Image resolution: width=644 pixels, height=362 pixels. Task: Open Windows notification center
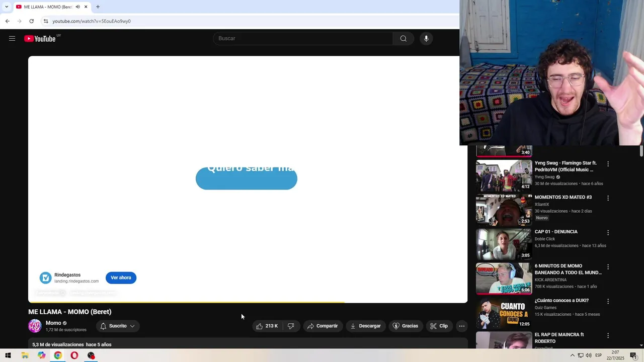click(633, 355)
